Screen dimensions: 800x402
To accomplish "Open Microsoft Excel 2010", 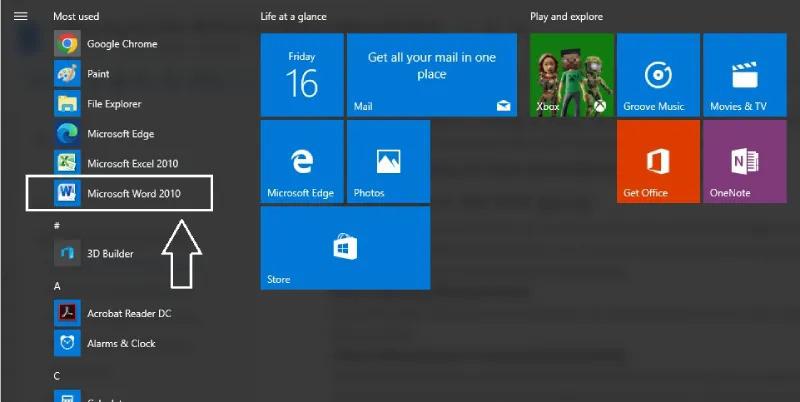I will click(x=116, y=164).
